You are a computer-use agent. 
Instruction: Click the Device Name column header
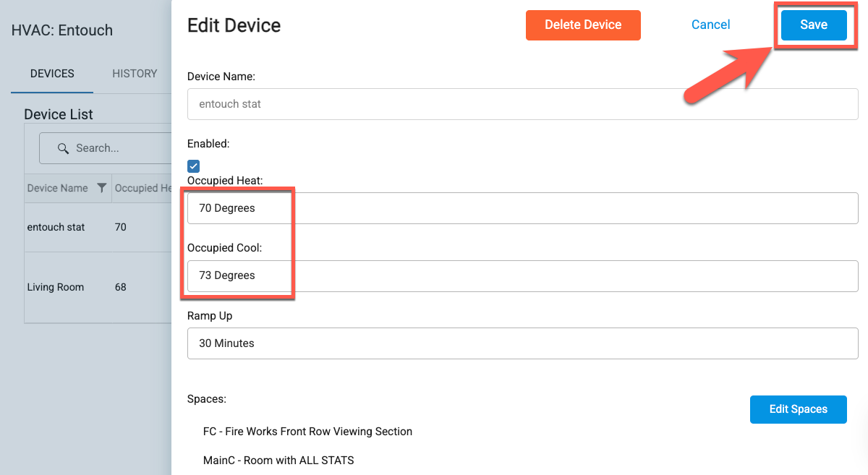pos(57,188)
